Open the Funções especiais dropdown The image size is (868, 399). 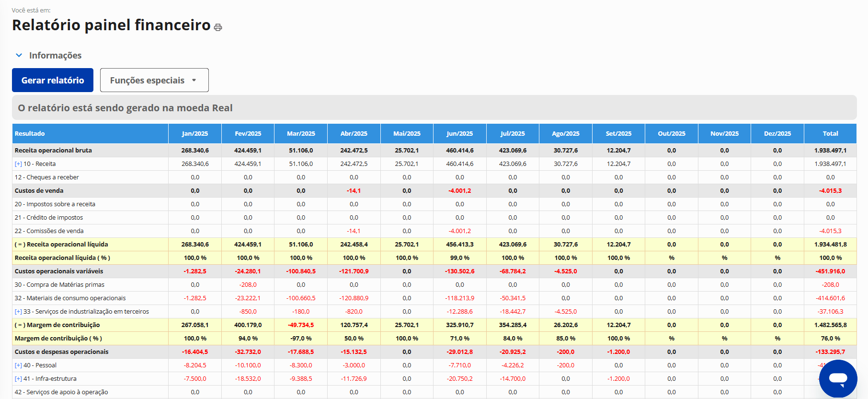(154, 80)
